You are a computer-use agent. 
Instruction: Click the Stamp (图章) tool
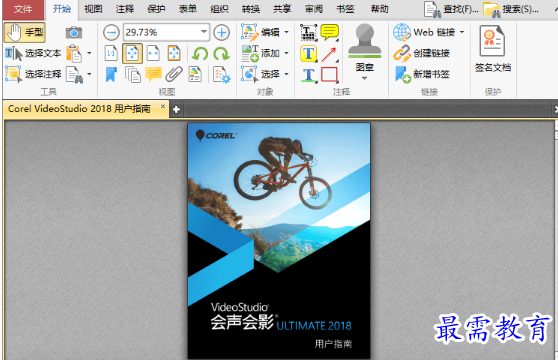[x=365, y=47]
